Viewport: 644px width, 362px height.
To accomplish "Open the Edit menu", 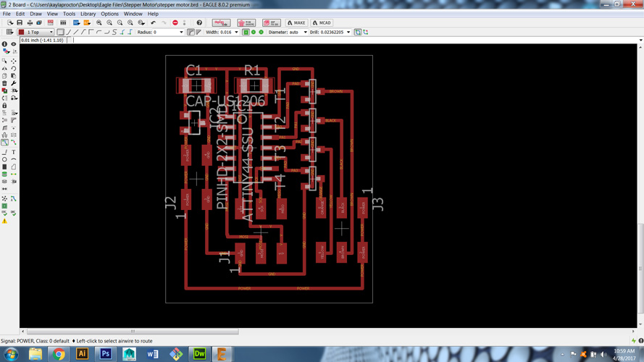I will click(x=20, y=14).
